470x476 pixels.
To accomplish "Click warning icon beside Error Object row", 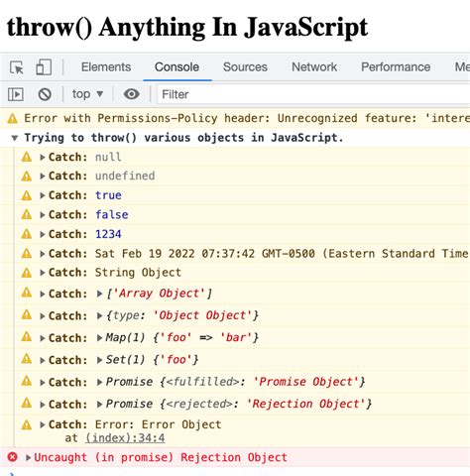I will tap(27, 424).
